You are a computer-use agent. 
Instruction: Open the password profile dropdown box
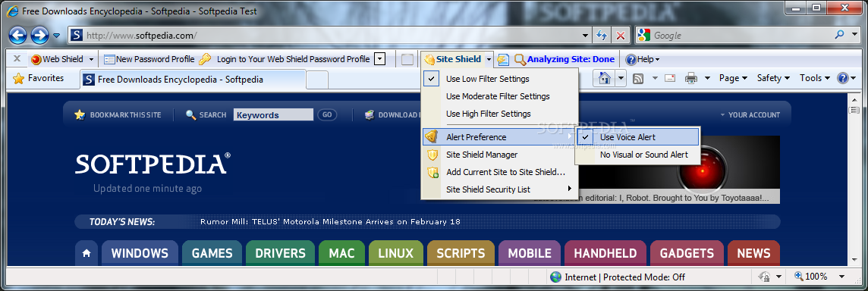379,59
